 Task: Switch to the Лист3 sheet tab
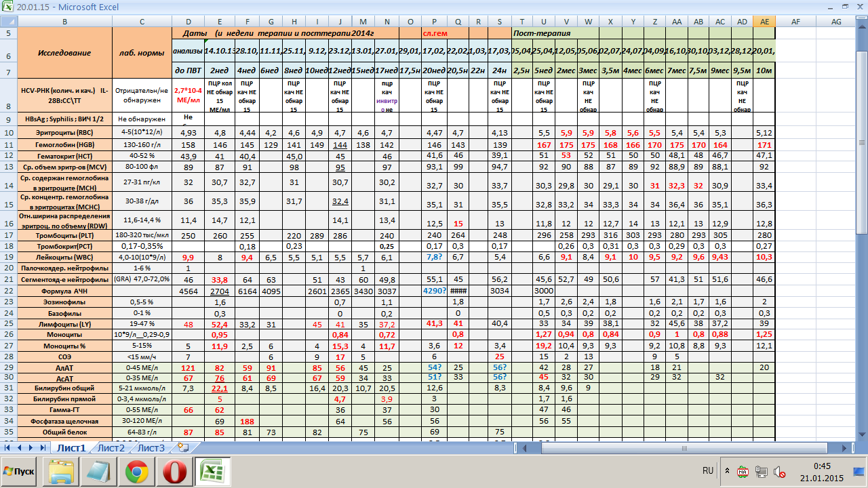click(151, 447)
